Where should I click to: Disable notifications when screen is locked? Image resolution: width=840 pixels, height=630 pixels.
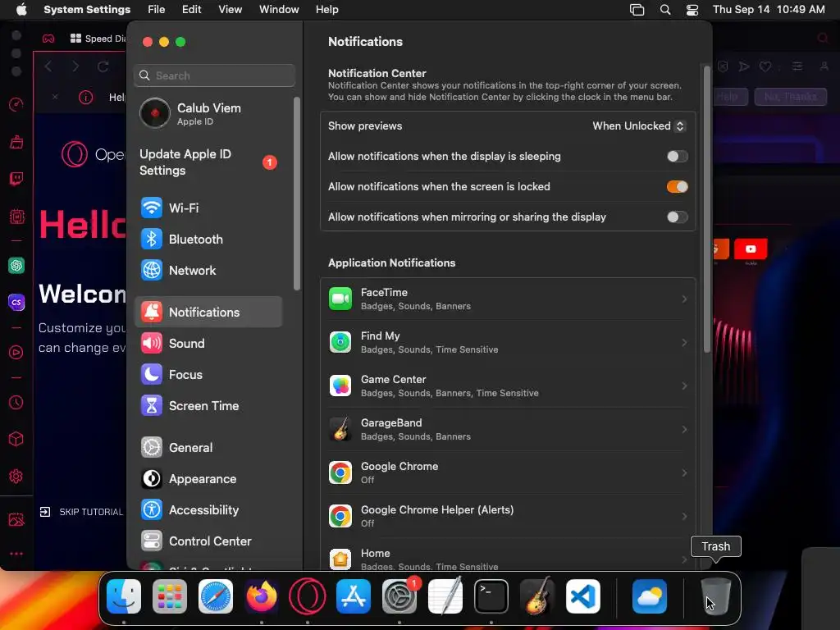click(677, 186)
